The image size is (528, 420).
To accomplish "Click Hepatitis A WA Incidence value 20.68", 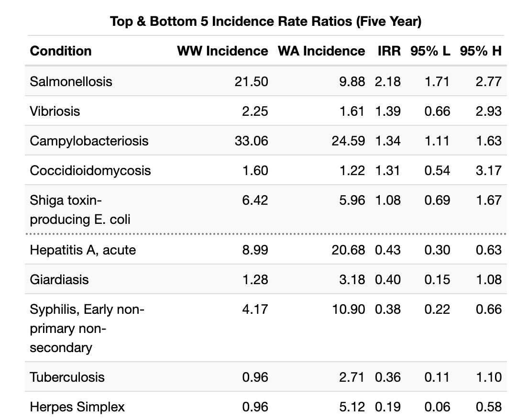I will (x=348, y=250).
